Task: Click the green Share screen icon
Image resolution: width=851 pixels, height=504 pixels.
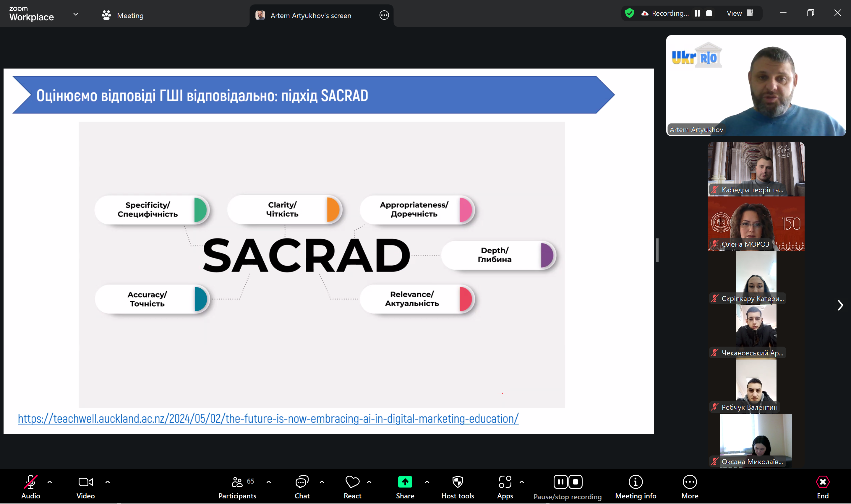Action: [x=405, y=482]
